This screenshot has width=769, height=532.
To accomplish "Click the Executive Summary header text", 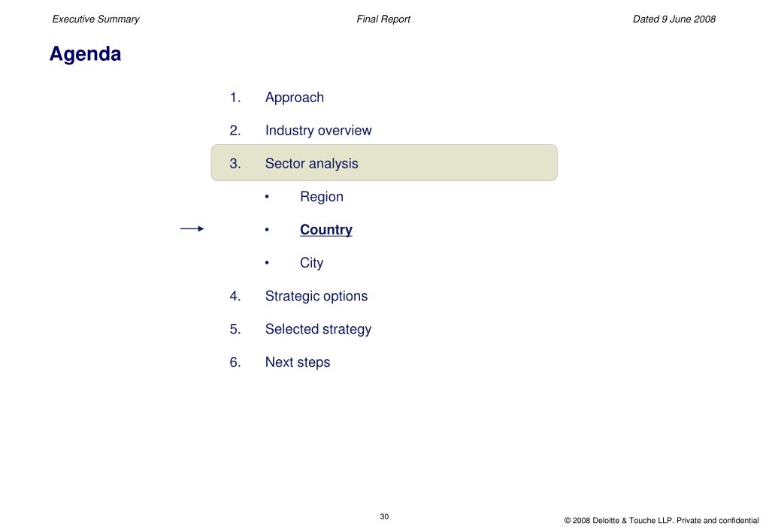I will coord(95,19).
